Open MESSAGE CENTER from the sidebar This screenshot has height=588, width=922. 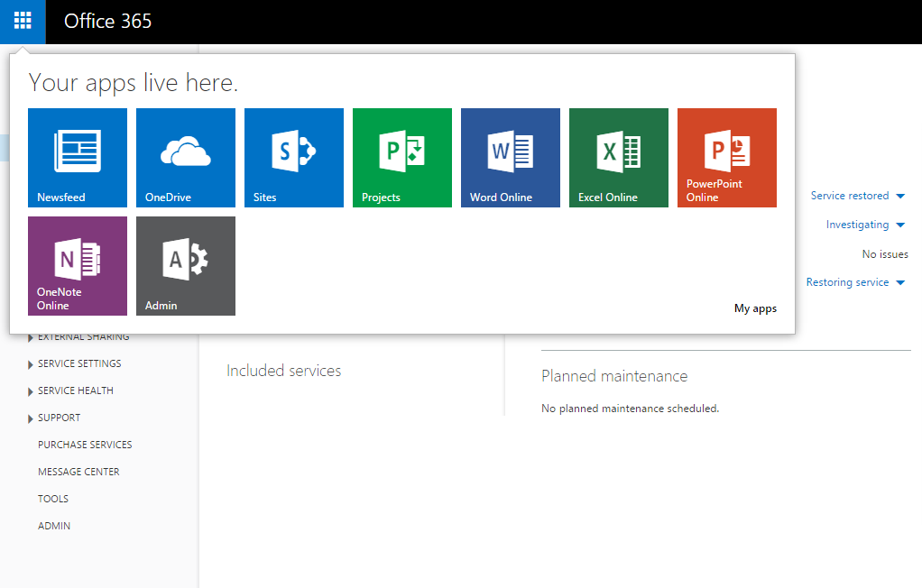coord(79,471)
